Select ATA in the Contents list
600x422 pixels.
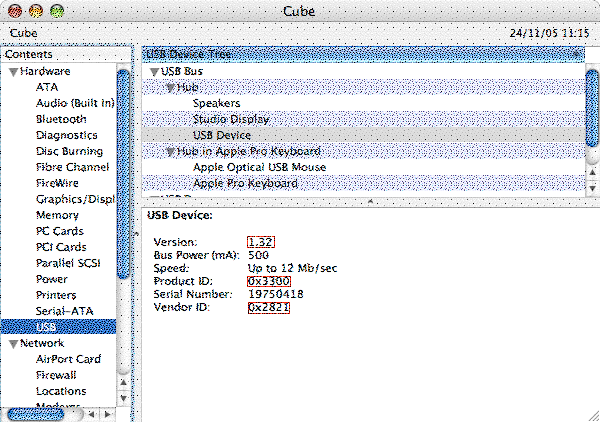47,87
